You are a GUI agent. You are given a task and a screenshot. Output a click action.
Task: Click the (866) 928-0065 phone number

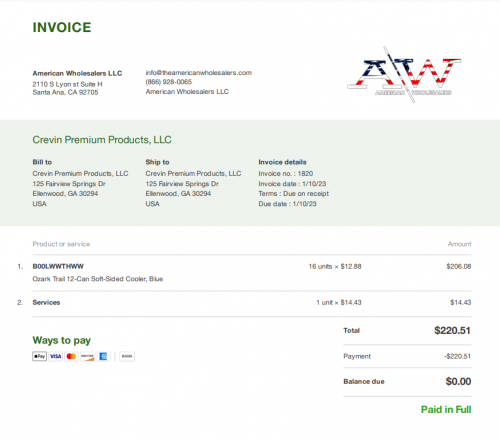[169, 82]
